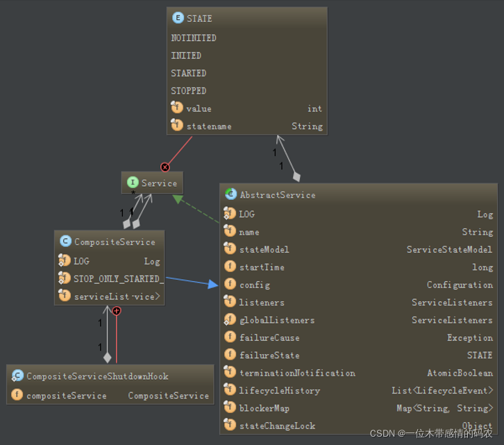Click the interface icon on Service node
This screenshot has width=504, height=445.
tap(132, 183)
